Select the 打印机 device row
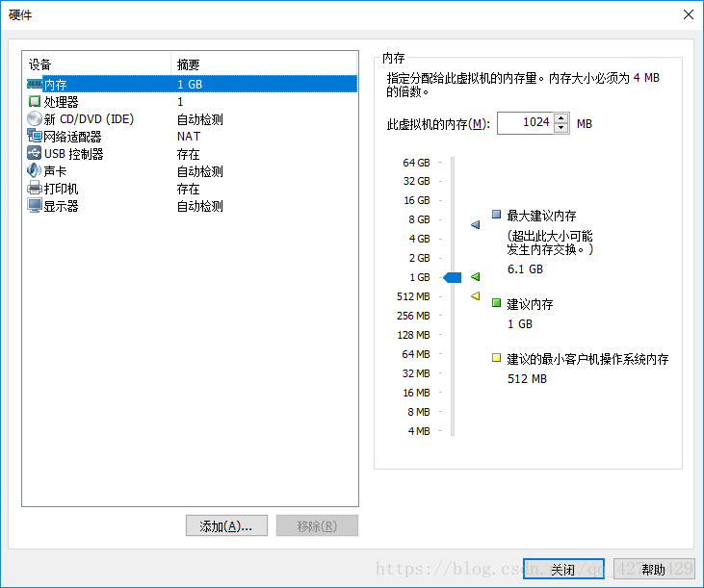 coord(192,189)
